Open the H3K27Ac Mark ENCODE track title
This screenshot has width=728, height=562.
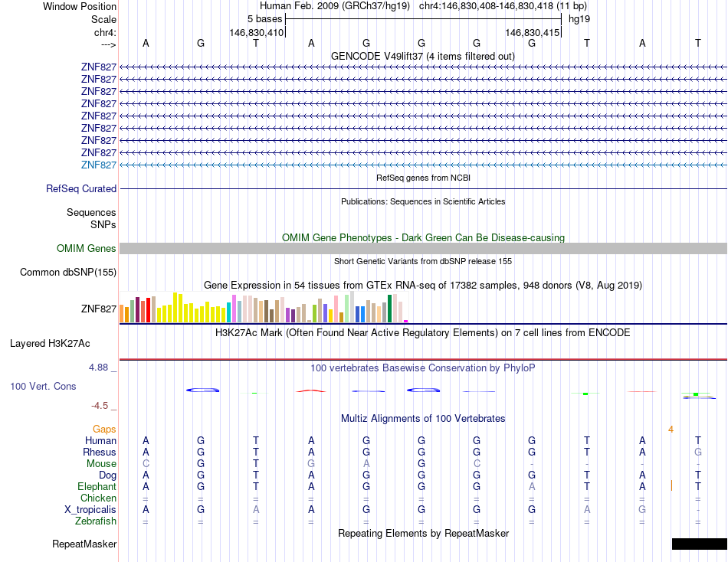423,333
